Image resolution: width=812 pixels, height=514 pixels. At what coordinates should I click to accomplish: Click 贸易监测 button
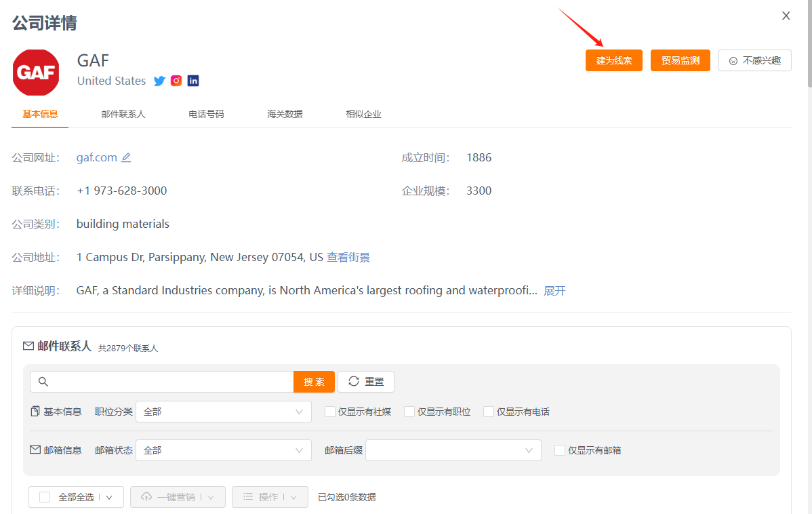pos(680,60)
